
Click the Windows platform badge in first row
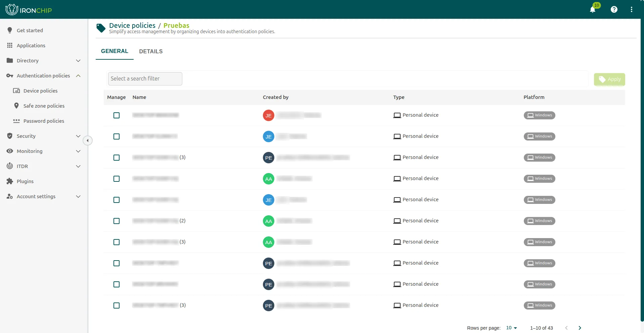point(539,115)
